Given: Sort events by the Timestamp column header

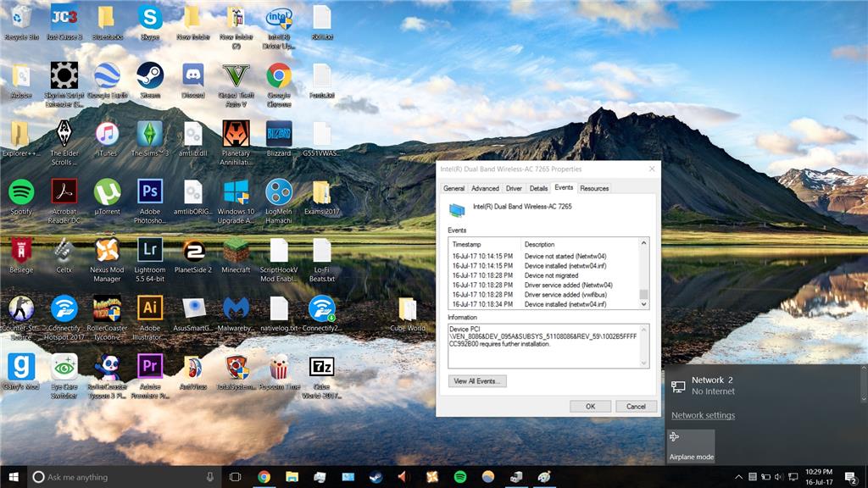Looking at the screenshot, I should tap(484, 244).
